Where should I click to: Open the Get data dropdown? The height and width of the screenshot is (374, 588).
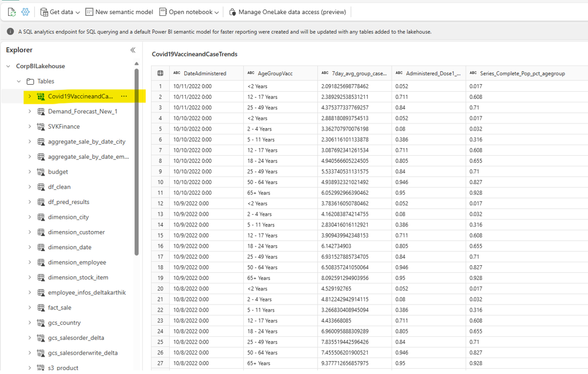point(60,12)
